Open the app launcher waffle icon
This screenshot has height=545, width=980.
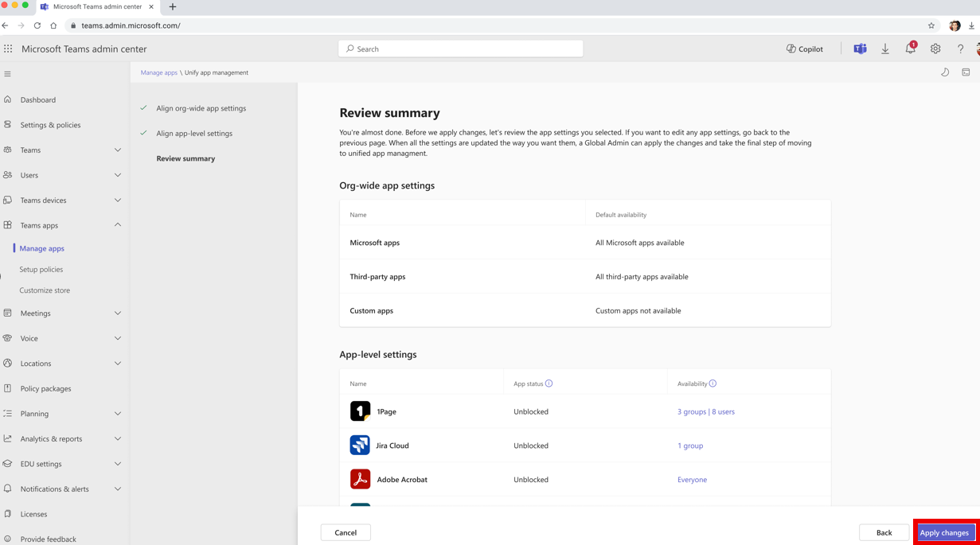click(8, 49)
